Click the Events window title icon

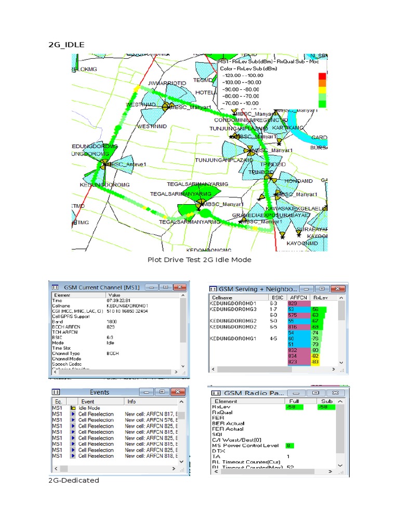(x=56, y=392)
